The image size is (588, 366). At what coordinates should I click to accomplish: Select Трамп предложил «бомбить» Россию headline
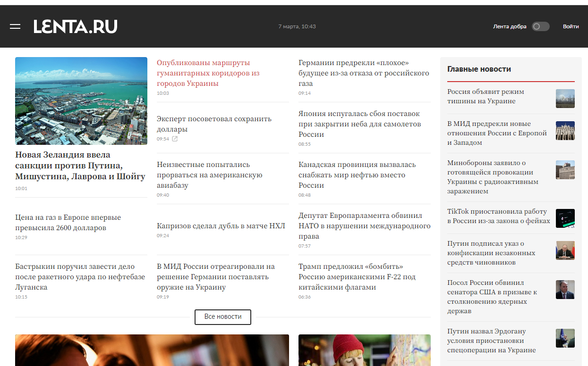[x=357, y=277]
